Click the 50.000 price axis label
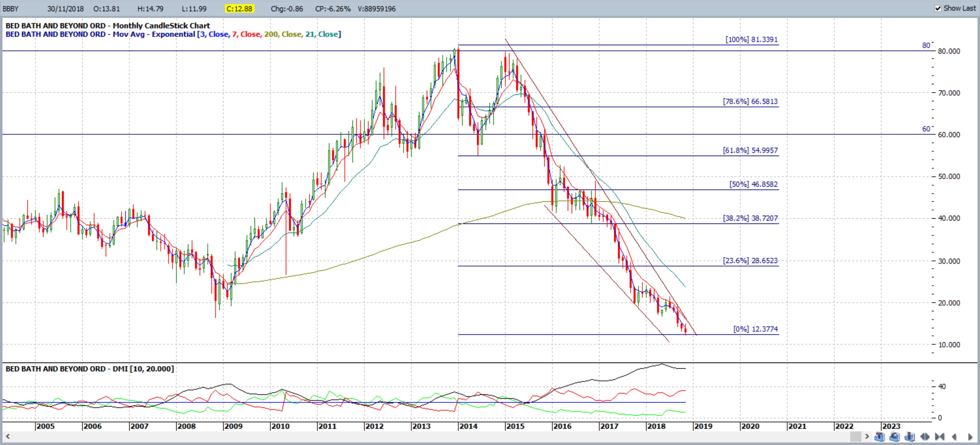980x445 pixels. click(949, 177)
